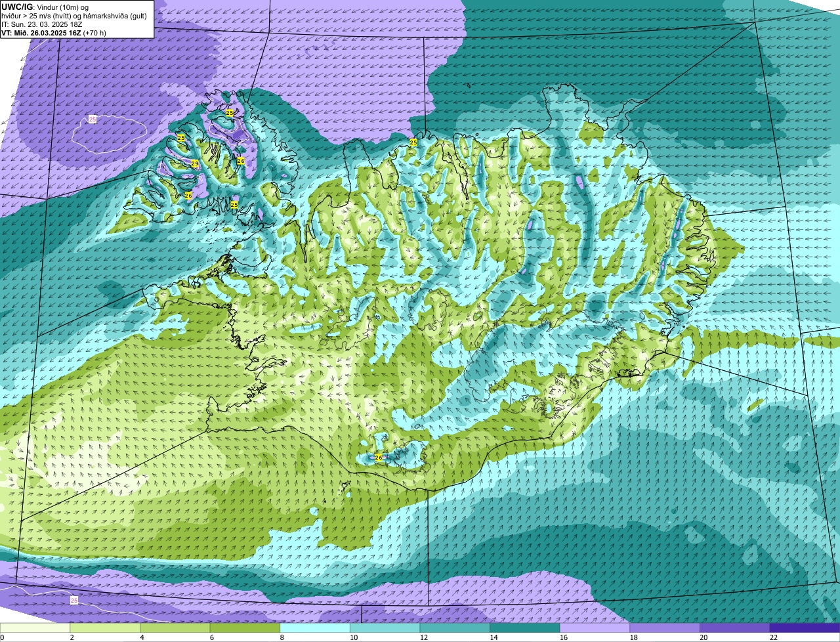Click the "VT: Mið. 26.03.2025 16Z (+70 h)" line

[54, 32]
